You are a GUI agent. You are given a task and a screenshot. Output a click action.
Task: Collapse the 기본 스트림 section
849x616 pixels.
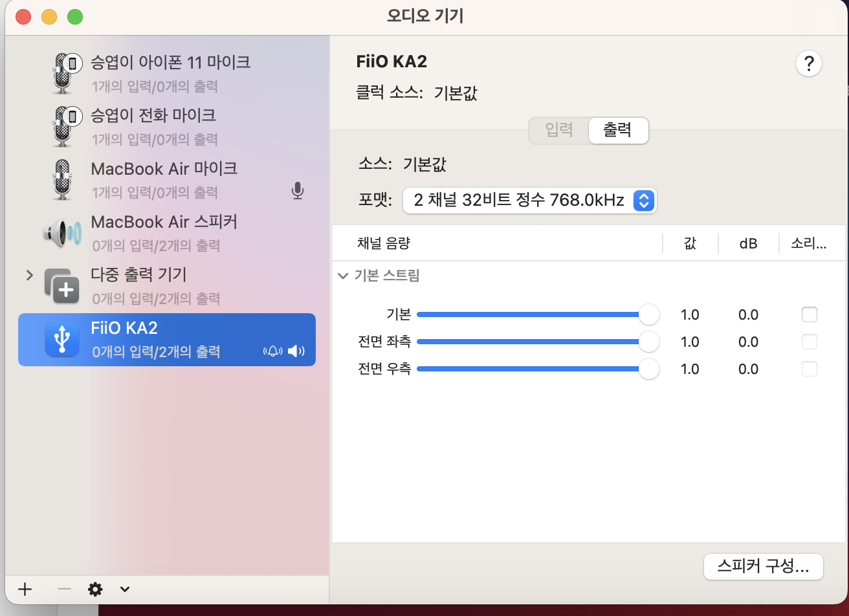342,276
